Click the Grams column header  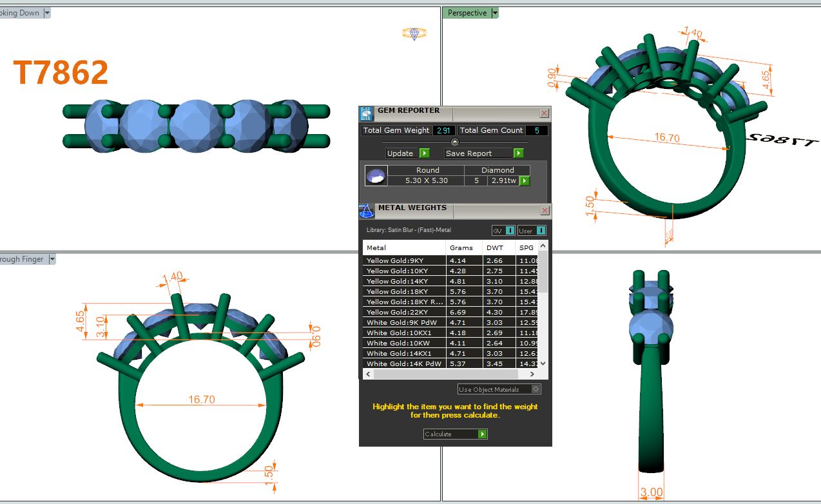pos(461,247)
